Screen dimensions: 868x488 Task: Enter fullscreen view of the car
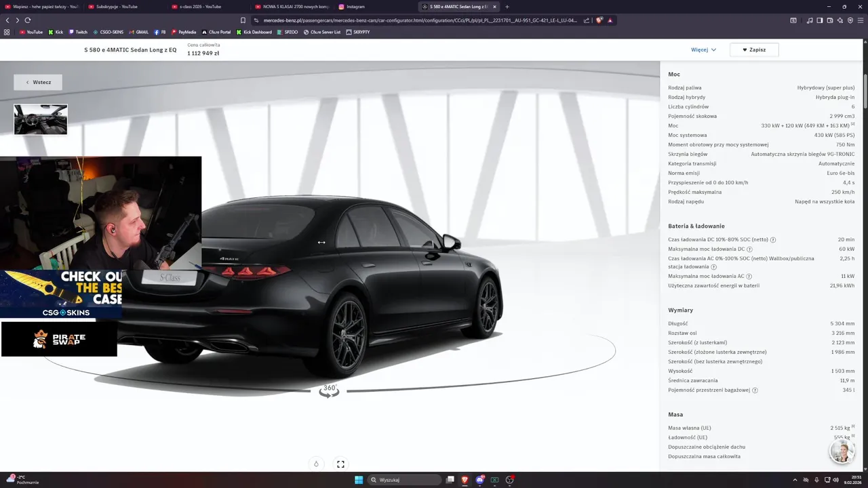pos(340,464)
